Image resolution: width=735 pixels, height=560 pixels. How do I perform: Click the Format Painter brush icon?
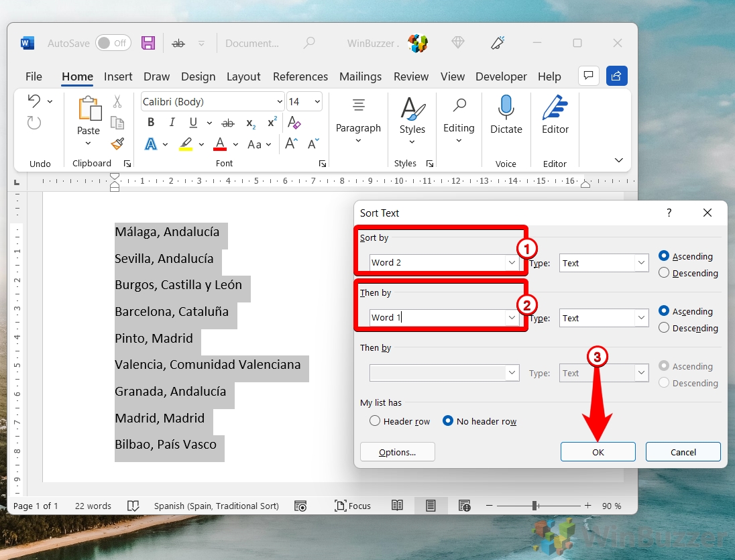pos(117,144)
